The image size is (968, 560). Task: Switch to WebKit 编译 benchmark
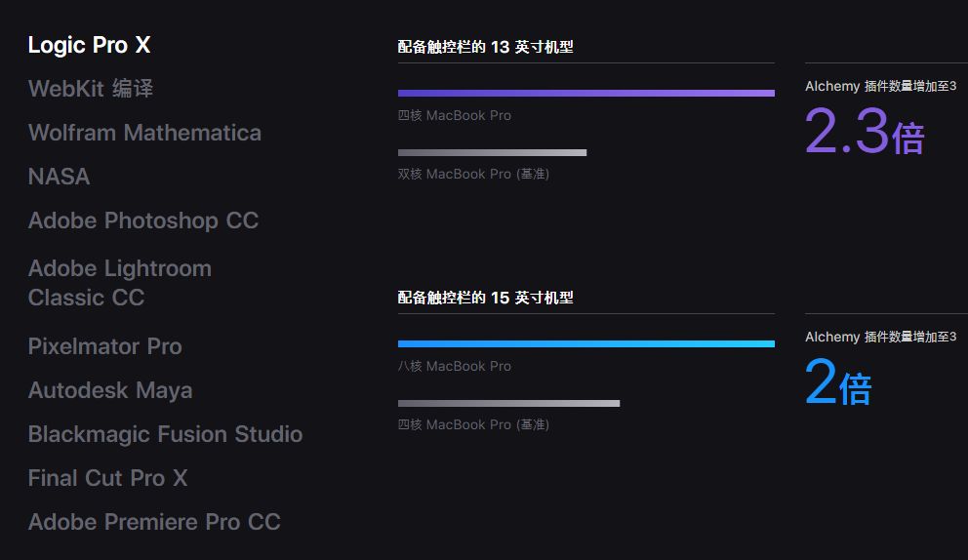[90, 88]
